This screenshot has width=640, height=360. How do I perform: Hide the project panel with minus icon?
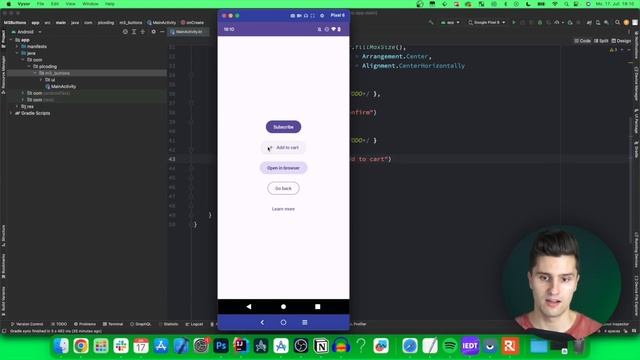pos(162,31)
